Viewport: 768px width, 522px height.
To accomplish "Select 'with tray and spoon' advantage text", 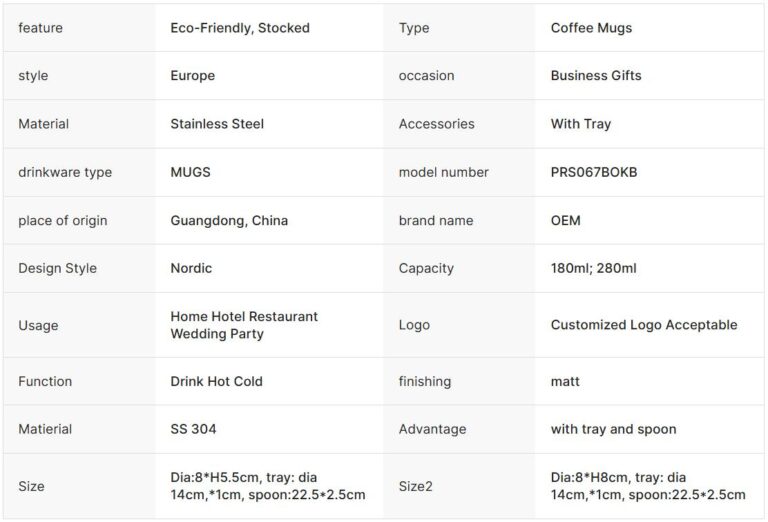I will point(613,429).
